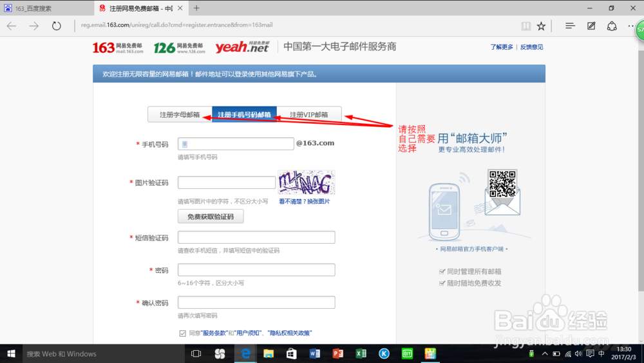The image size is (644, 363).
Task: Show hidden tray icons chevron
Action: pyautogui.click(x=545, y=353)
